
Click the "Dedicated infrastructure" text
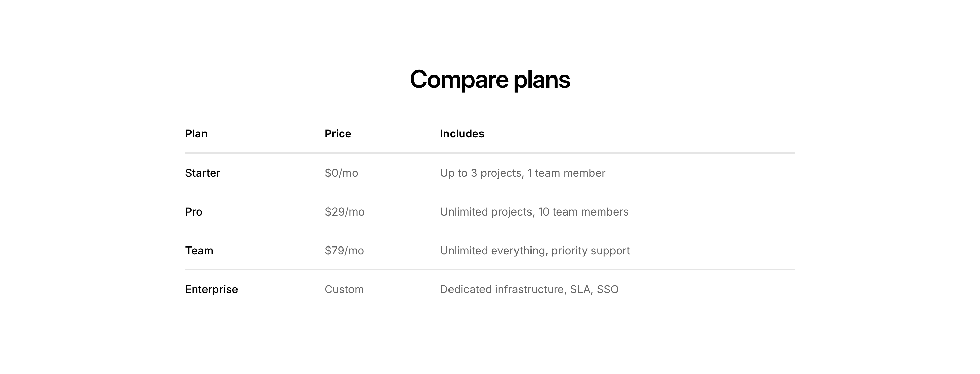502,290
